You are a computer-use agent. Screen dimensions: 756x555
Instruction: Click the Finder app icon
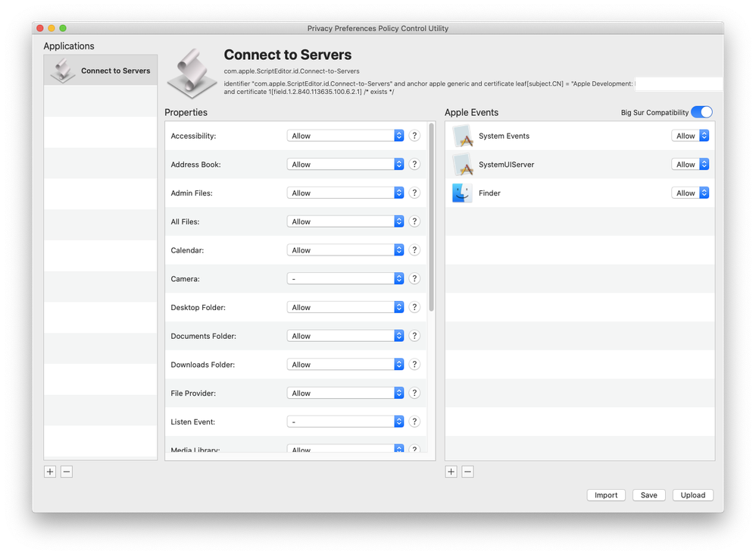(x=462, y=193)
